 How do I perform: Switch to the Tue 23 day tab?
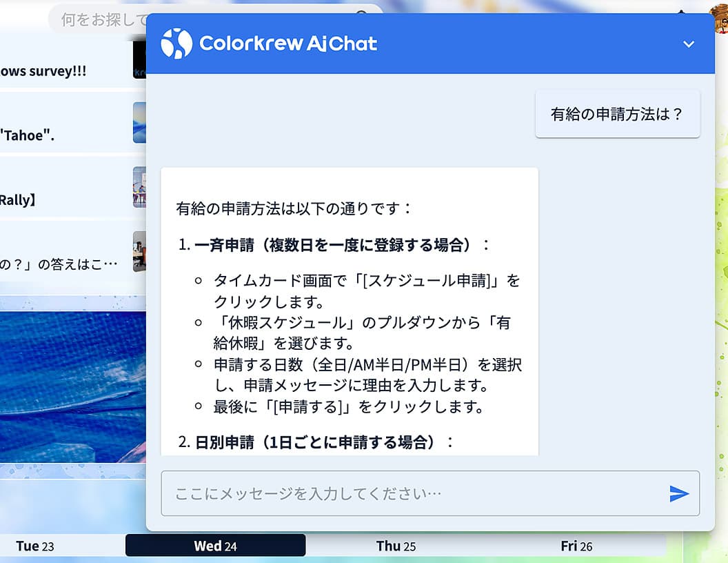pos(34,546)
